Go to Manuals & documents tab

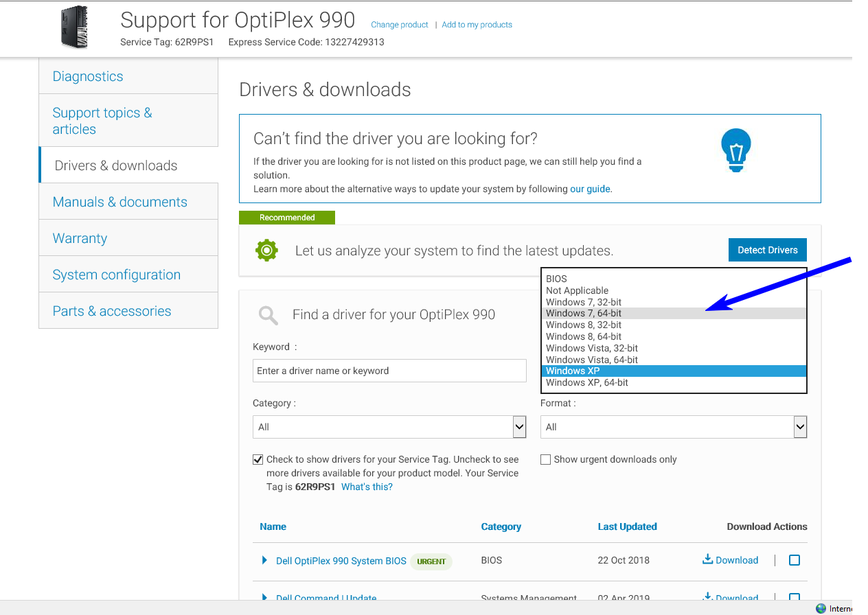pyautogui.click(x=128, y=202)
